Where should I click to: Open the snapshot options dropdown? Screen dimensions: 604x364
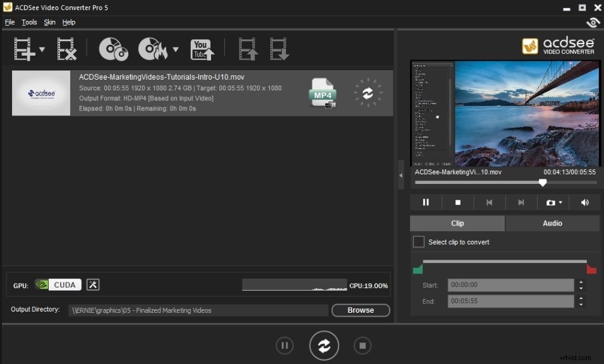point(560,202)
